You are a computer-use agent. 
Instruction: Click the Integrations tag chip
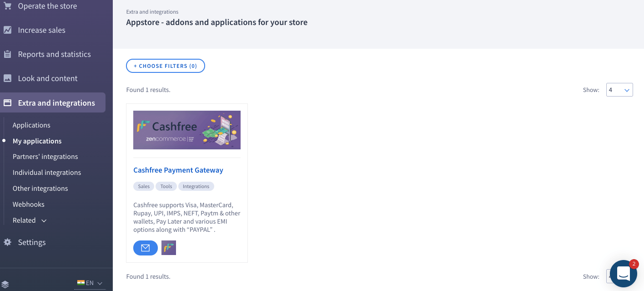pos(196,186)
